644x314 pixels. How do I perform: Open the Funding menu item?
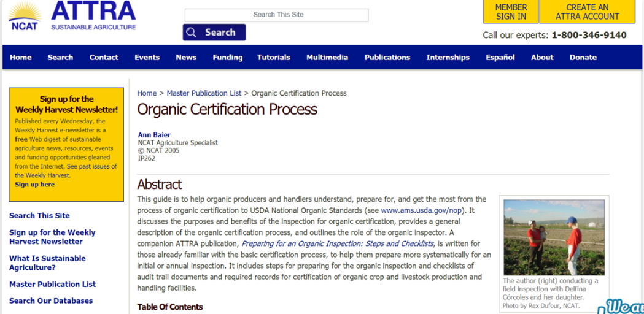(x=228, y=58)
